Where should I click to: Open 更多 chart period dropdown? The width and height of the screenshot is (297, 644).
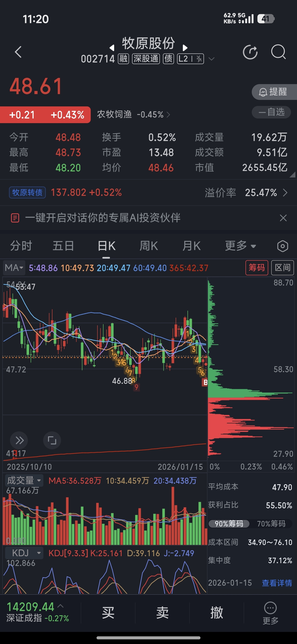coord(240,246)
